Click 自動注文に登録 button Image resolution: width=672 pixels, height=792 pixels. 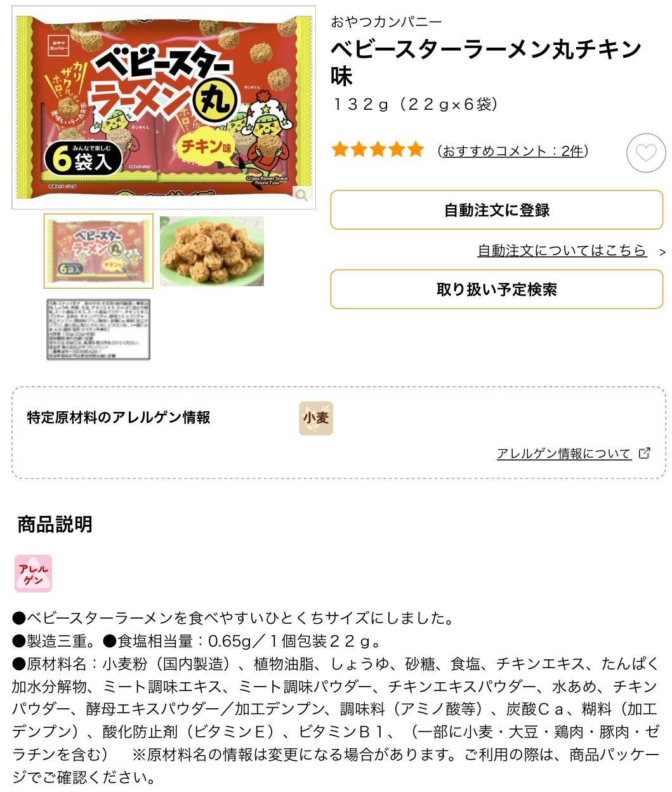coord(497,210)
